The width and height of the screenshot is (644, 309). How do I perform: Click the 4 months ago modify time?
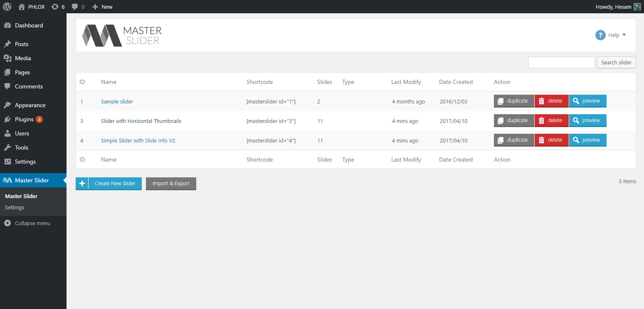point(409,101)
